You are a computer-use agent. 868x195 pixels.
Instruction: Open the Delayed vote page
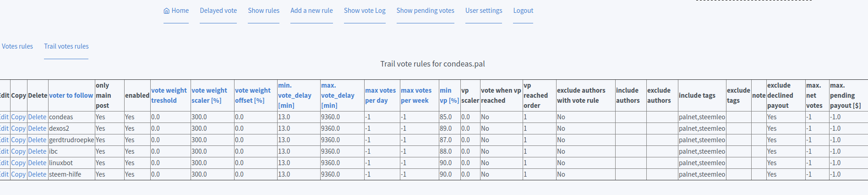point(218,11)
